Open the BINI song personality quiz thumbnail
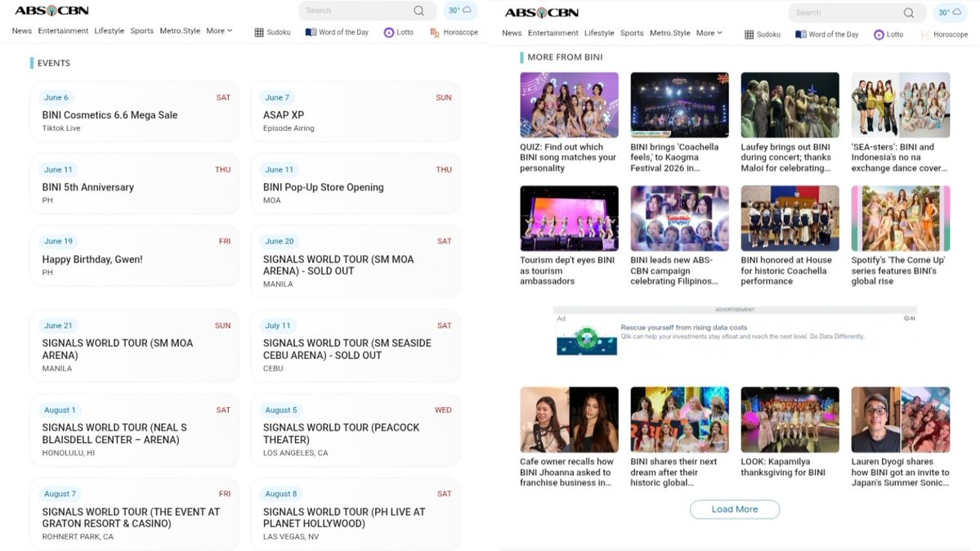980x551 pixels. coord(569,105)
